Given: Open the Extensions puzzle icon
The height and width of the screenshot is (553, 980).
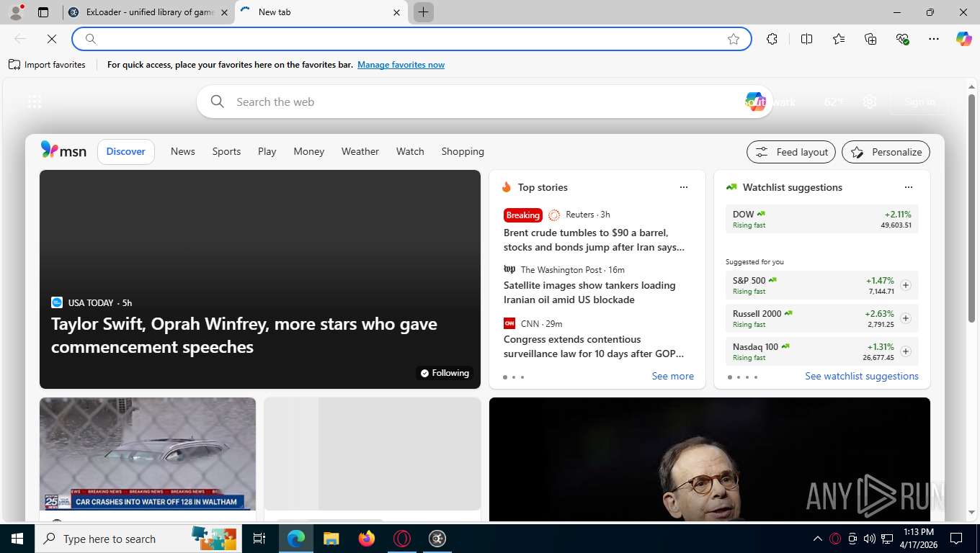Looking at the screenshot, I should tap(772, 39).
